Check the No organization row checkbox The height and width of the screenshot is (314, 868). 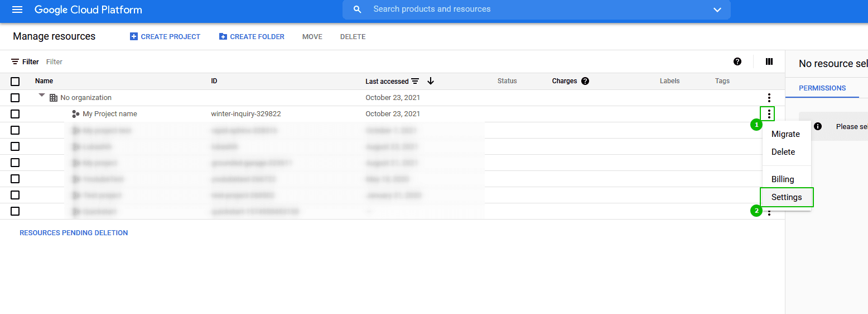(15, 98)
